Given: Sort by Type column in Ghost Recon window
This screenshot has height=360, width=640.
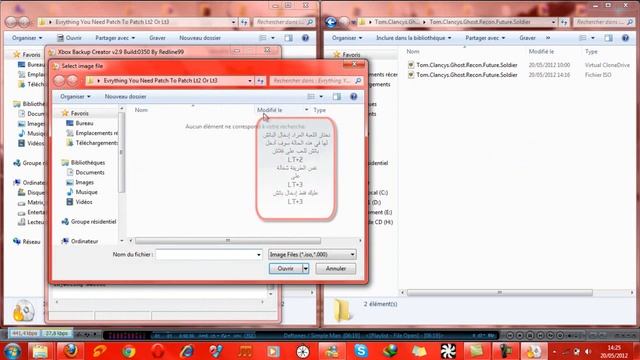Looking at the screenshot, I should [x=591, y=51].
